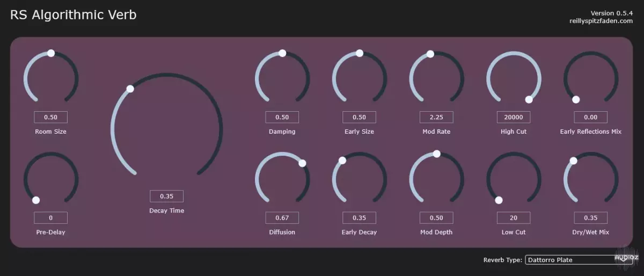
Task: Click the Early Size label
Action: point(359,132)
